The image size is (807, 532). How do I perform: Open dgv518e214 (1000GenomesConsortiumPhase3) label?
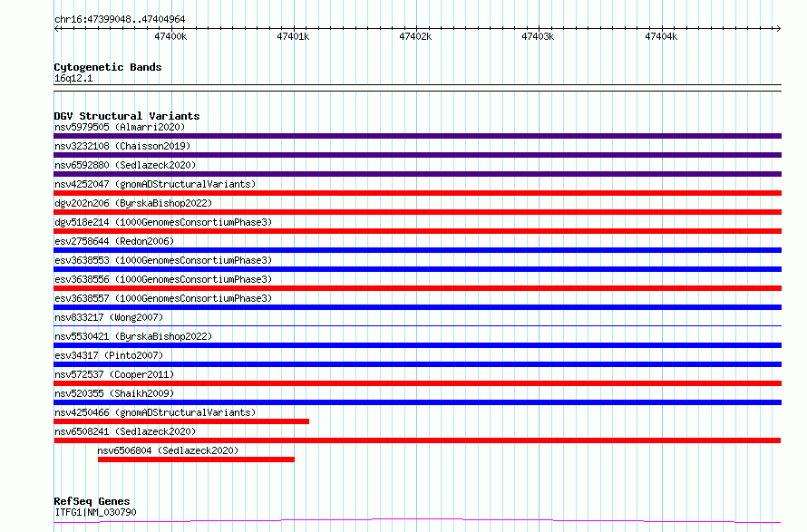[x=163, y=222]
